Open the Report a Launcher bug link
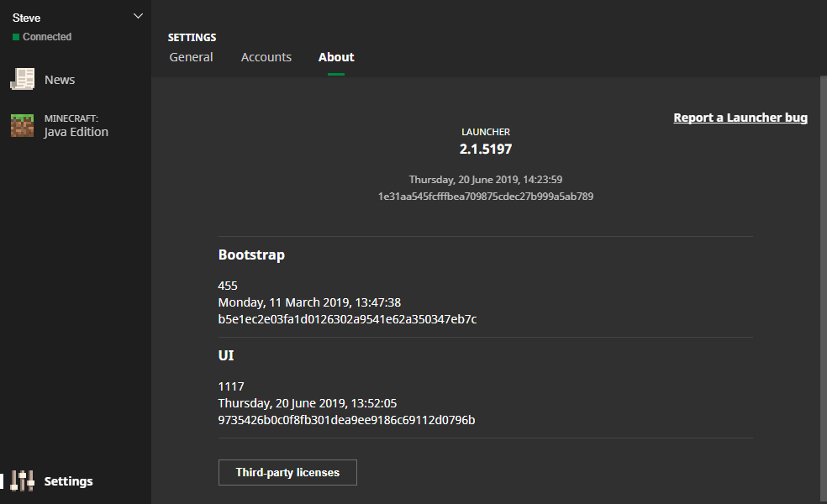827x504 pixels. coord(740,118)
